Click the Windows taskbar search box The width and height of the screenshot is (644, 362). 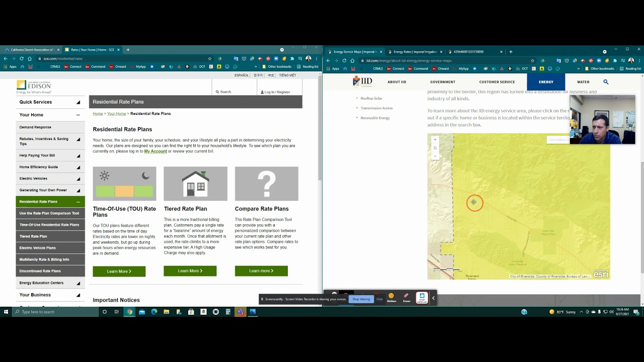coord(55,312)
